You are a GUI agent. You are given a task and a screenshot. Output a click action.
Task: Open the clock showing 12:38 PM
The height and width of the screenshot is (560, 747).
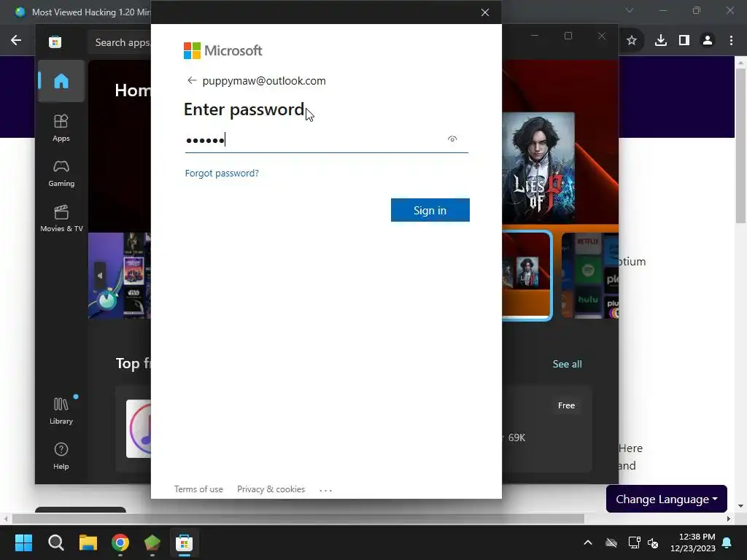[693, 542]
